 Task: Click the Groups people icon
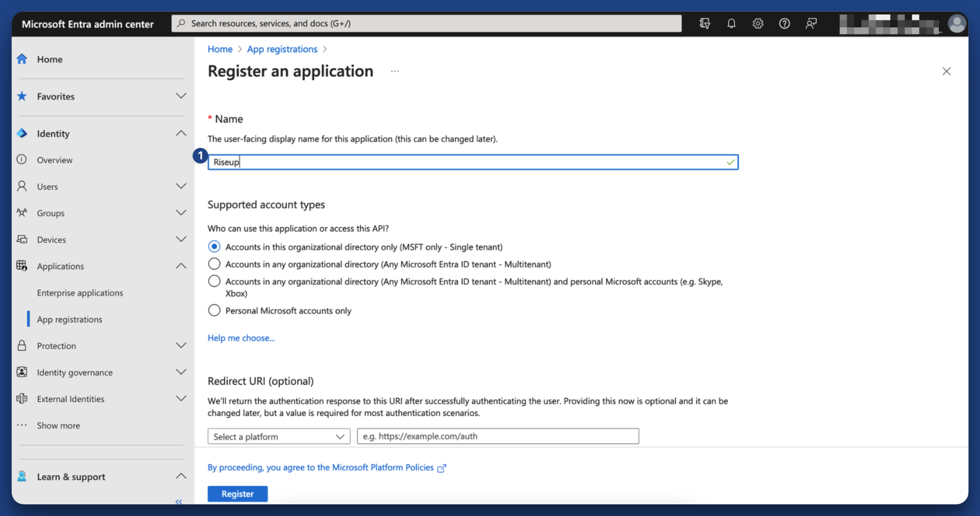[22, 212]
